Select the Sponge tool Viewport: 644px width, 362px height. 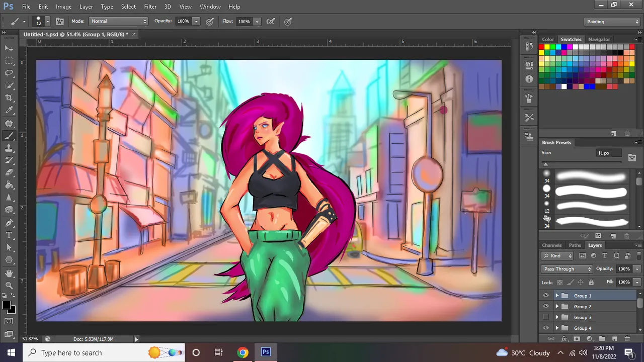[9, 210]
